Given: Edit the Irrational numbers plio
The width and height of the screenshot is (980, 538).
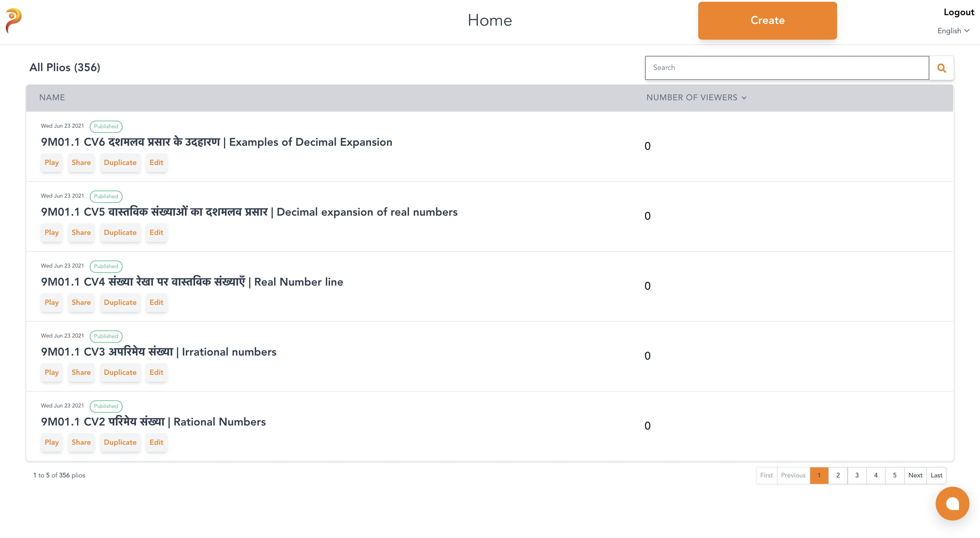Looking at the screenshot, I should [x=156, y=373].
